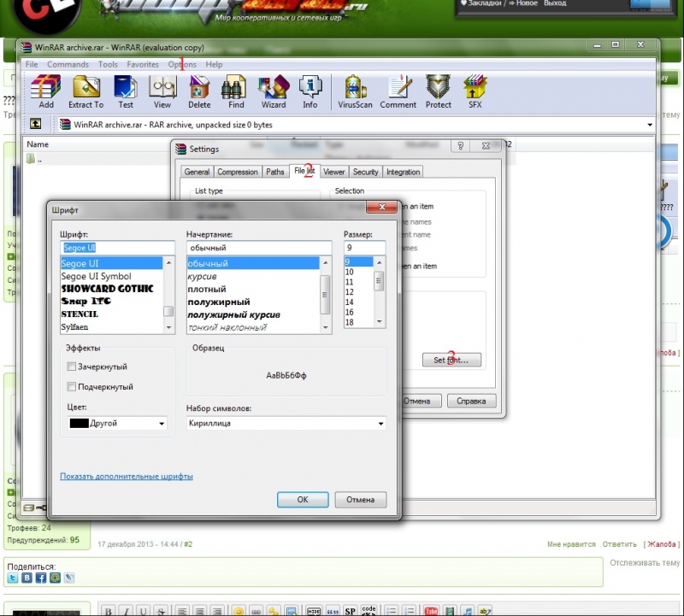
Task: Switch to the Paths tab
Action: tap(274, 172)
